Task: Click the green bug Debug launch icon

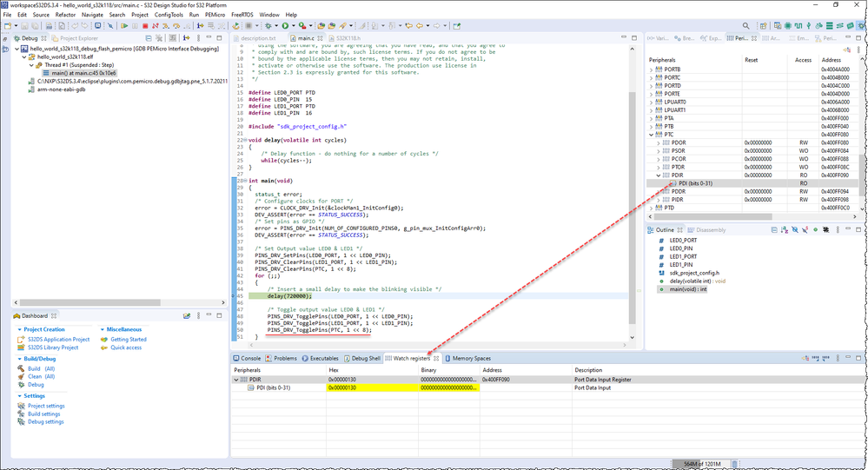Action: coord(268,25)
